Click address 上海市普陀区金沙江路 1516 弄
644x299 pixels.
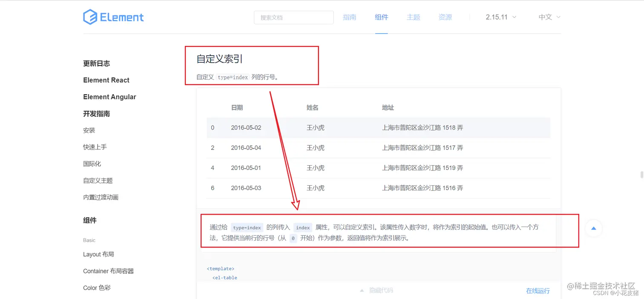coord(423,188)
